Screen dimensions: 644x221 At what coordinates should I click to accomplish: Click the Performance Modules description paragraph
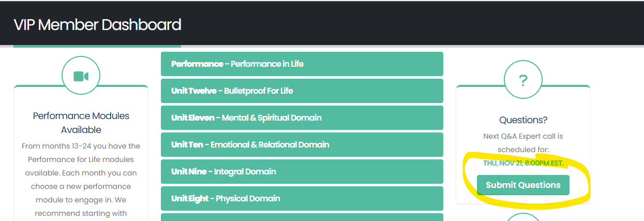coord(81,180)
